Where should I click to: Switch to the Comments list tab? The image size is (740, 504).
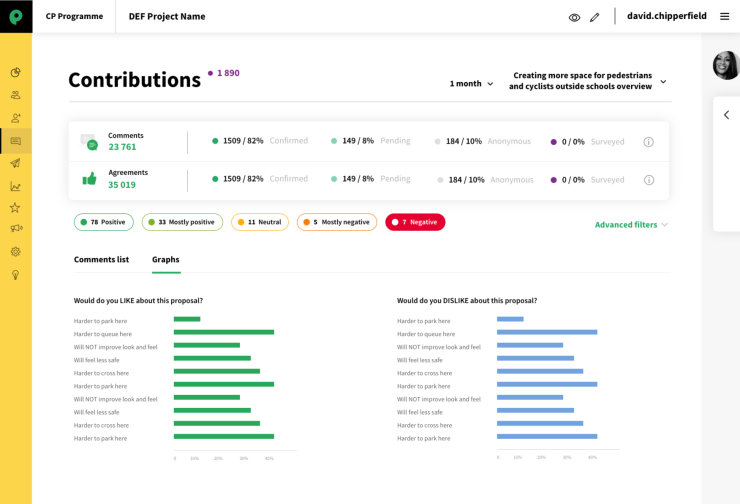(101, 260)
